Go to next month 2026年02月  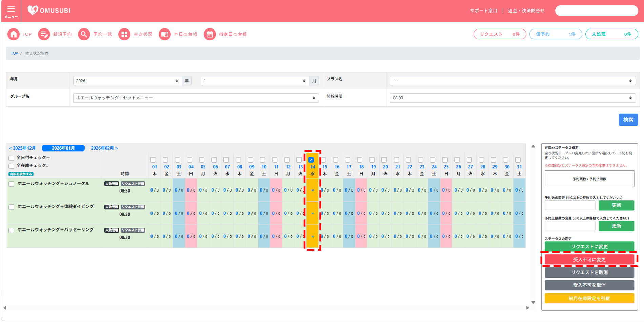click(104, 148)
